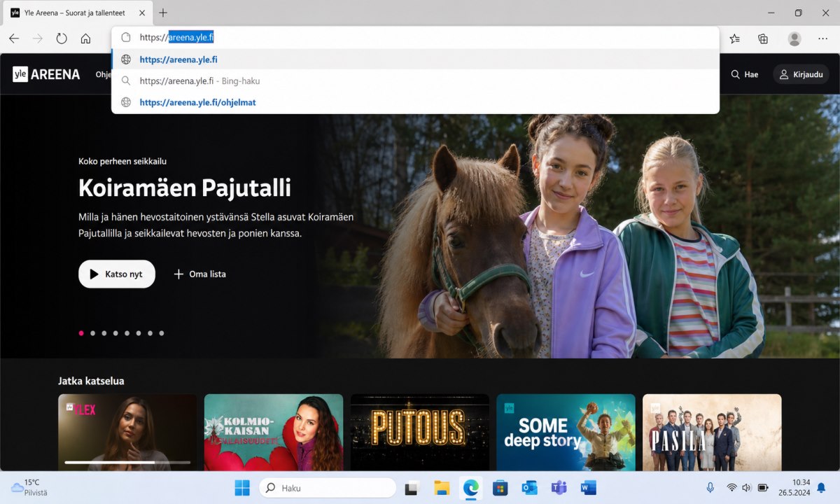Select the second carousel dot
Image resolution: width=840 pixels, height=504 pixels.
pos(92,333)
